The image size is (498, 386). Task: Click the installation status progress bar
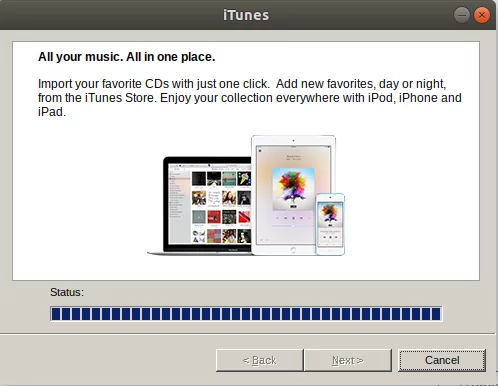click(246, 314)
